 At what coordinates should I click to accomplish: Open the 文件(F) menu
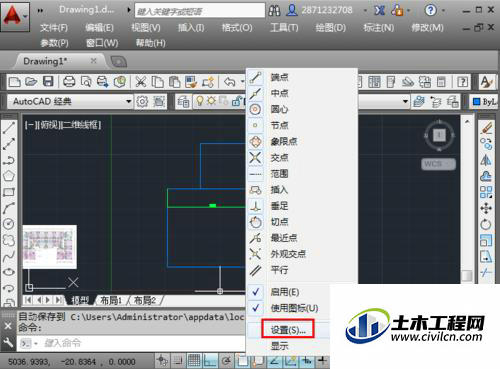tap(54, 28)
